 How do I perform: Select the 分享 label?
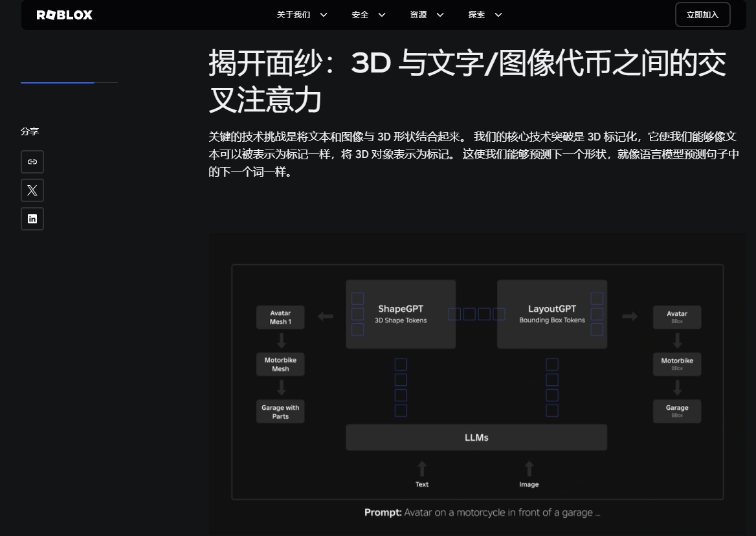tap(30, 131)
